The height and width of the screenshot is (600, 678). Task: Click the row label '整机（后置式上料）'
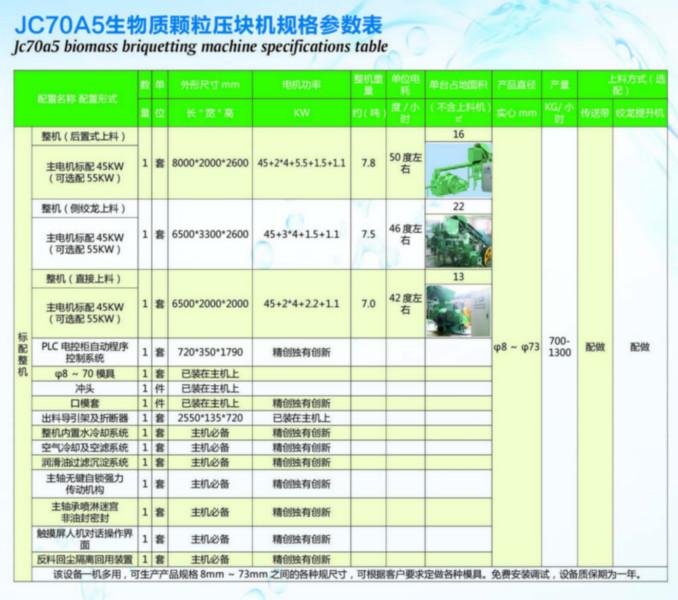click(84, 137)
